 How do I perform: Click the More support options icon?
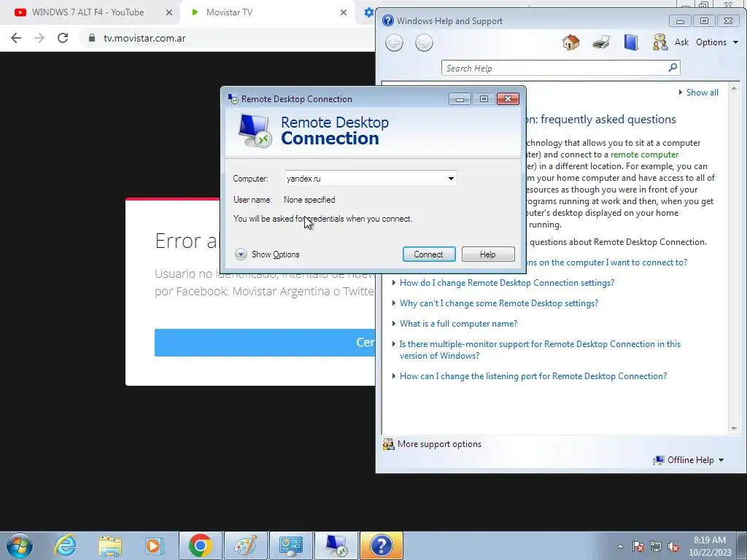[x=388, y=444]
